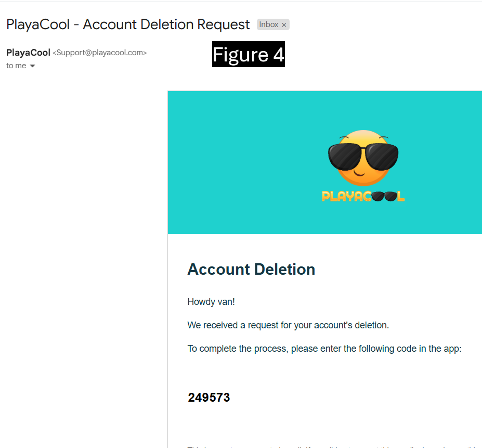Click the email subject PlayaCool - Account Deletion Request
The height and width of the screenshot is (448, 482).
pyautogui.click(x=128, y=24)
